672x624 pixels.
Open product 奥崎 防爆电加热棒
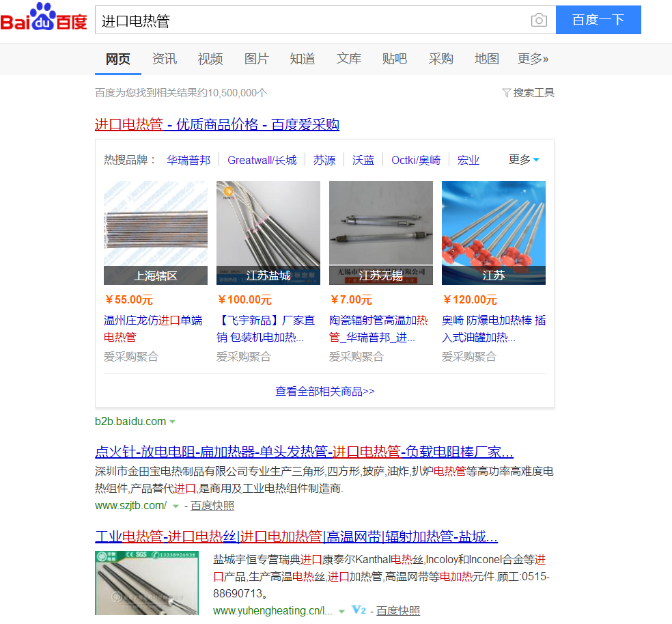(x=494, y=329)
